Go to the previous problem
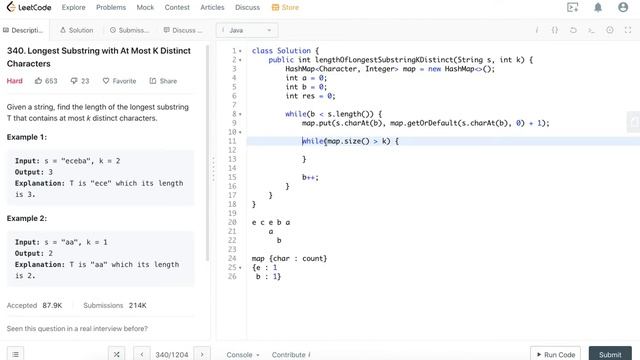The image size is (640, 360). (x=142, y=354)
